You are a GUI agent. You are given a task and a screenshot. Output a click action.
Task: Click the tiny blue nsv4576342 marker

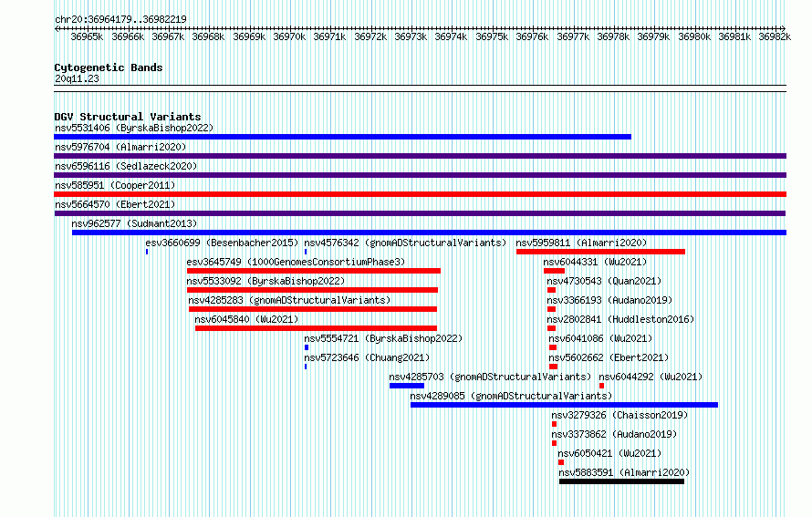coord(306,252)
